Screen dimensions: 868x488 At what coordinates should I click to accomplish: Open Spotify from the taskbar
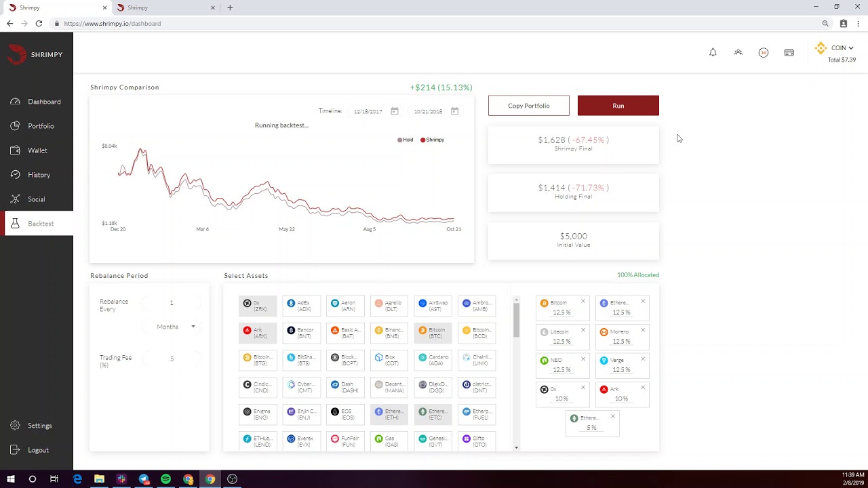(165, 479)
